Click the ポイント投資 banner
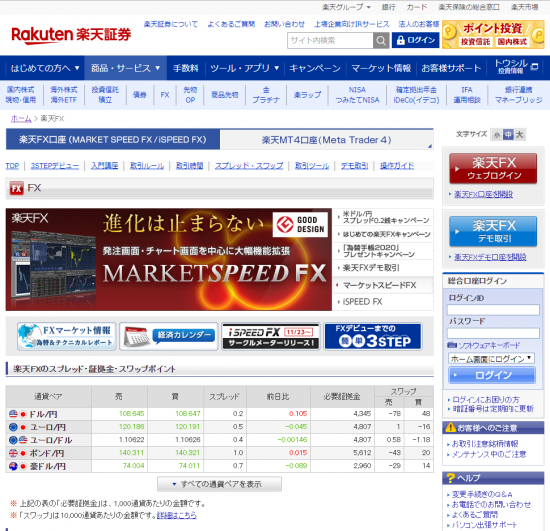 click(493, 34)
